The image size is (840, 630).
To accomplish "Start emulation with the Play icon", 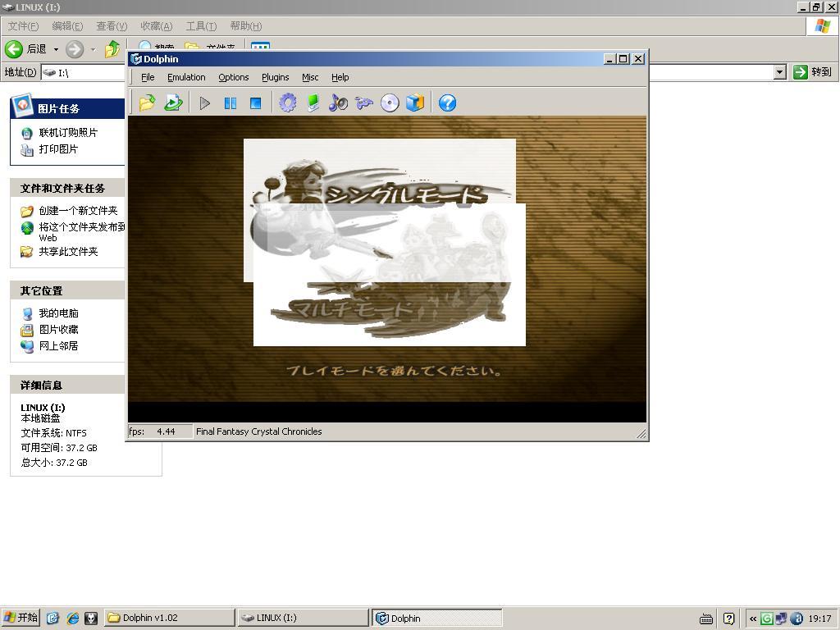I will (204, 103).
